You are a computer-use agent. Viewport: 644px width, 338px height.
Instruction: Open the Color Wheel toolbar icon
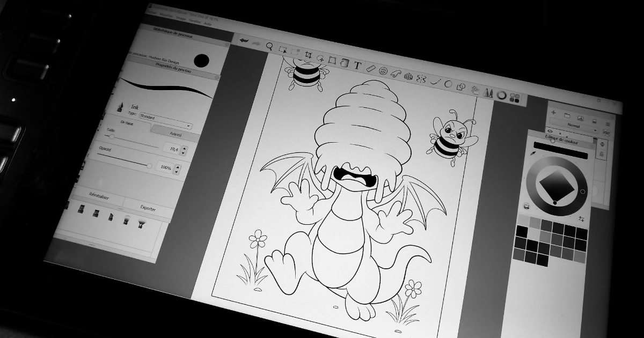(502, 95)
